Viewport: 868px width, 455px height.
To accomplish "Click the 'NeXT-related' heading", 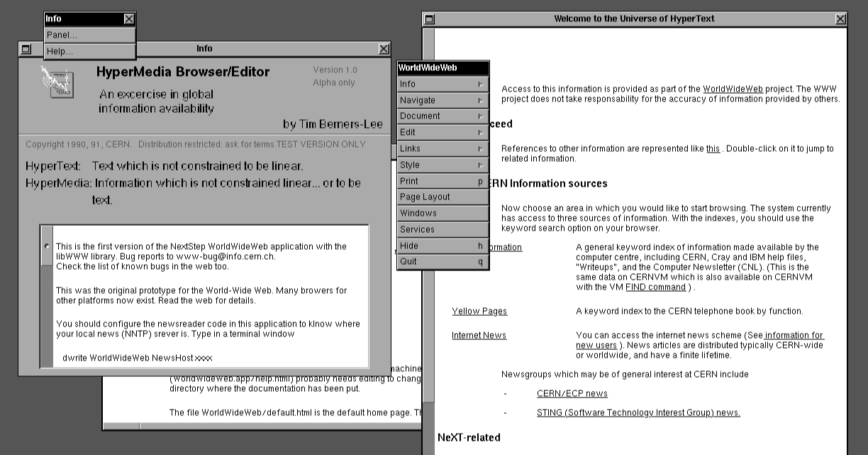I will tap(469, 437).
